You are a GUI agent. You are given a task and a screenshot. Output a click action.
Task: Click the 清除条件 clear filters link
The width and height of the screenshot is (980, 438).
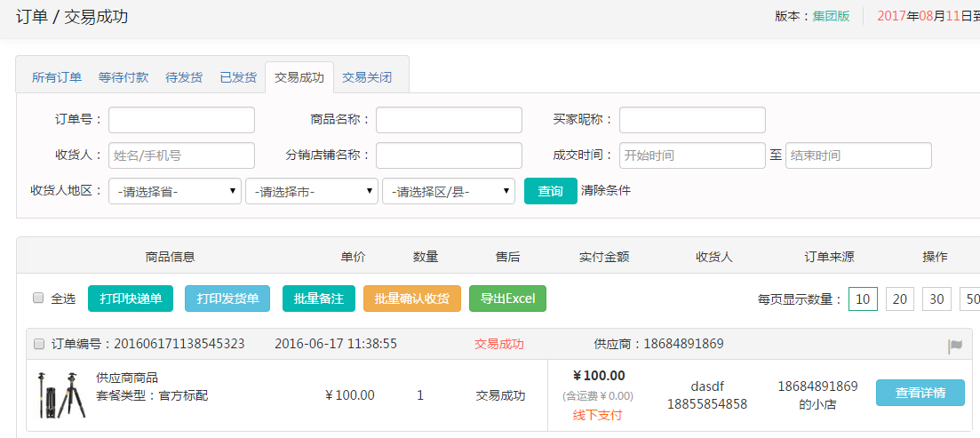point(606,190)
